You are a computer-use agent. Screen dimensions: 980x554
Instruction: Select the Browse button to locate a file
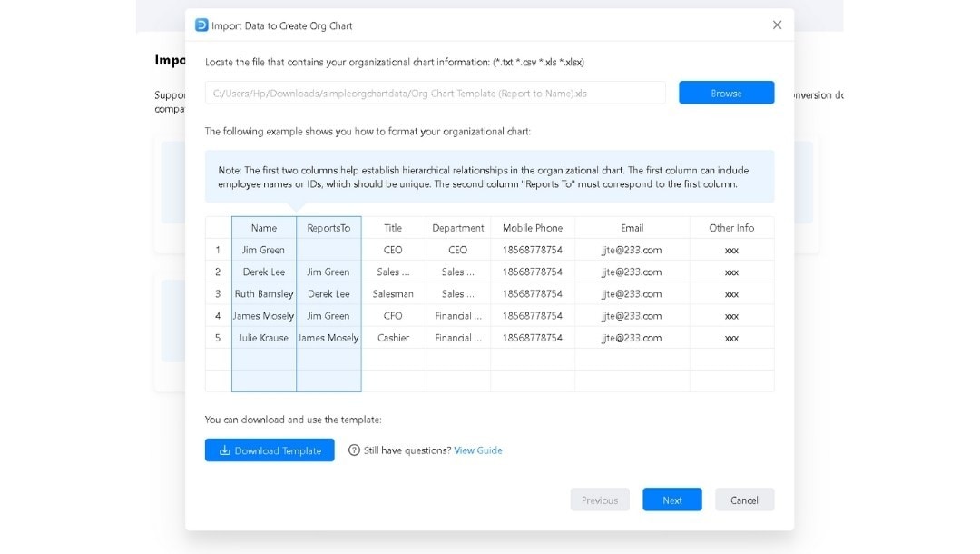tap(726, 92)
